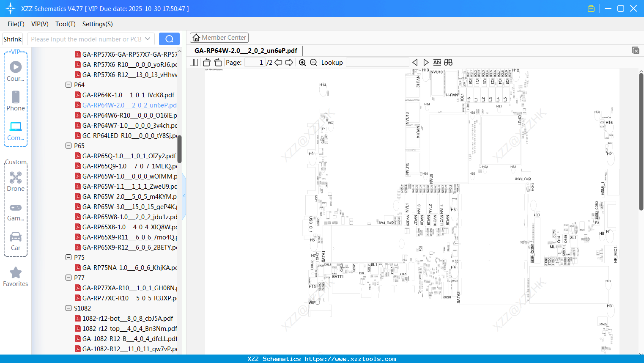This screenshot has height=363, width=644.
Task: Open GA-RP57X6-R10 PDF file
Action: 126,64
